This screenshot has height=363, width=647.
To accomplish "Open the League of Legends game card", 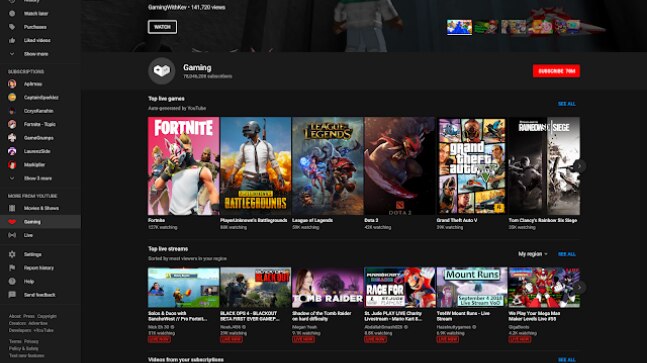I will (x=328, y=166).
